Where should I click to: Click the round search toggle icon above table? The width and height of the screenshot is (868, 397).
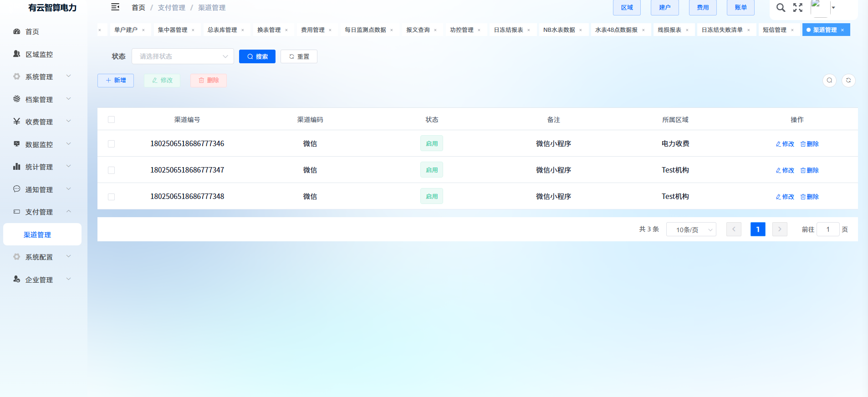coord(829,81)
